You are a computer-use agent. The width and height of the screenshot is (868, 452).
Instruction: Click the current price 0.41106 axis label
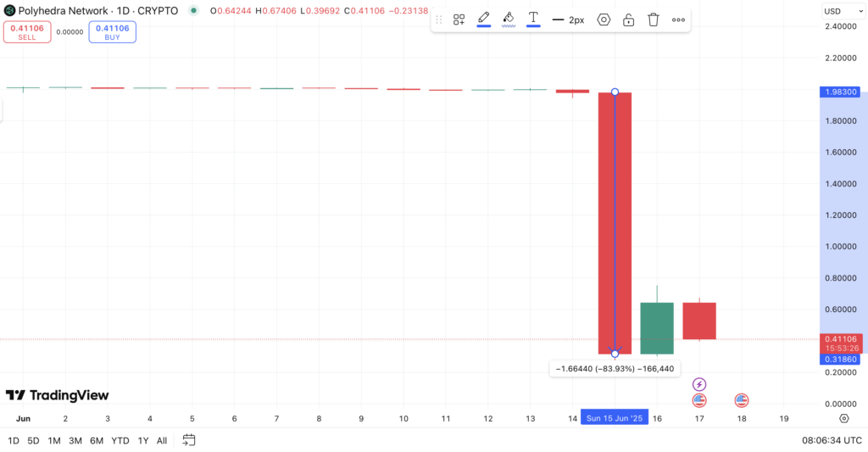841,343
